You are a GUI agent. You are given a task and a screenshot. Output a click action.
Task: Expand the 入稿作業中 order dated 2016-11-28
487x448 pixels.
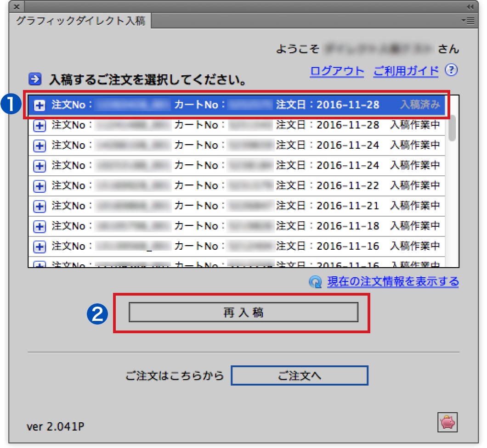coord(40,125)
